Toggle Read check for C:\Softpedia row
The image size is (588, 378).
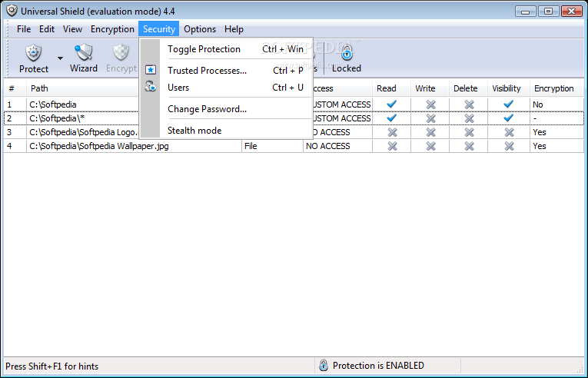(x=391, y=104)
